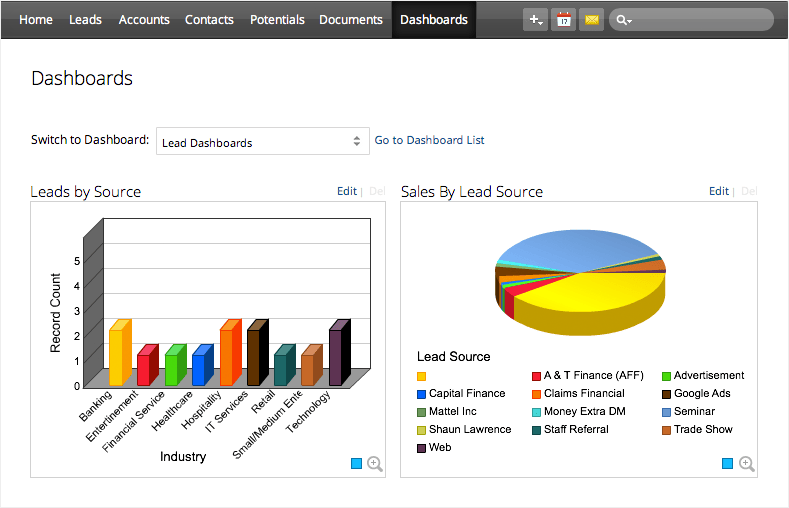Edit the Leads by Source chart
Viewport: 789px width, 508px height.
pos(346,191)
